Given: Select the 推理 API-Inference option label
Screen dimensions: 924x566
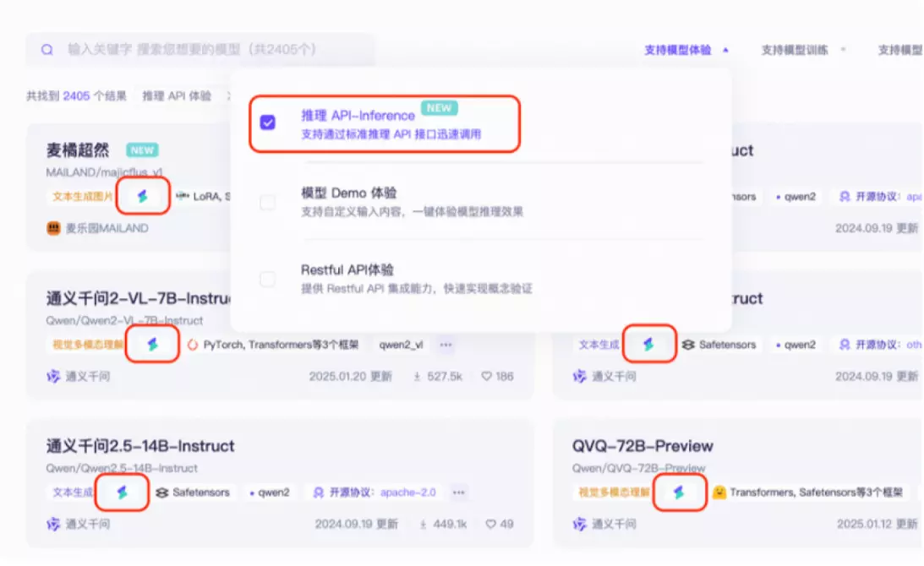Looking at the screenshot, I should [x=358, y=116].
